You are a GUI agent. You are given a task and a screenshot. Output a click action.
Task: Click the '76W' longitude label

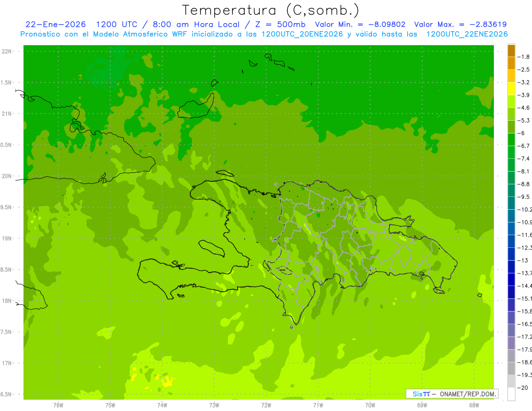pos(58,405)
